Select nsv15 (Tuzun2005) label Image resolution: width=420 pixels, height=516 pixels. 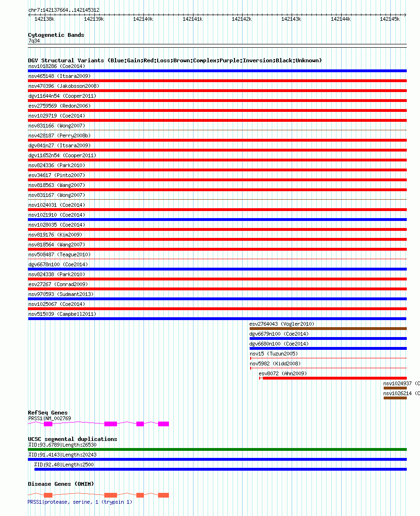274,354
